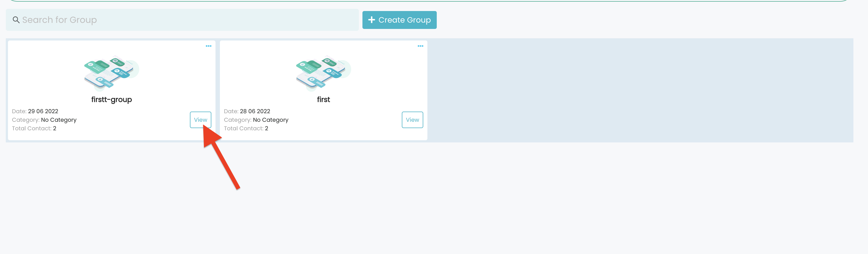Open three-dot menu on first card
The height and width of the screenshot is (254, 868).
pos(420,46)
